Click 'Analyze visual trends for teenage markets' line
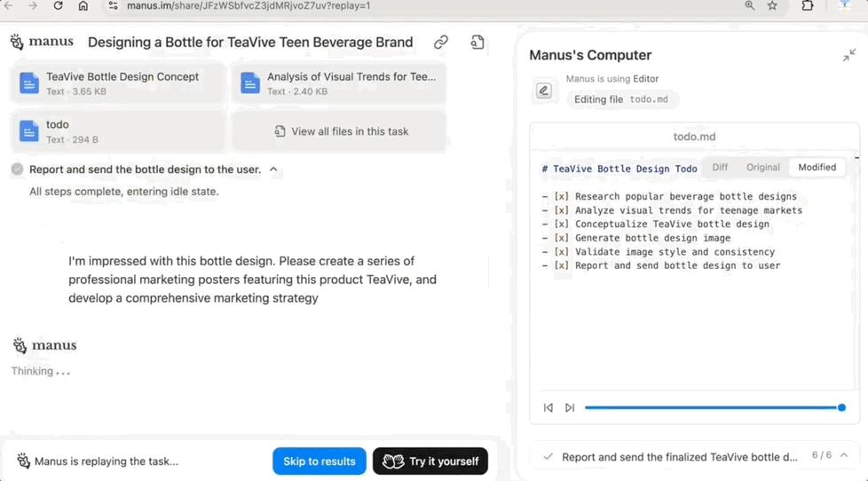The width and height of the screenshot is (868, 481). 689,210
